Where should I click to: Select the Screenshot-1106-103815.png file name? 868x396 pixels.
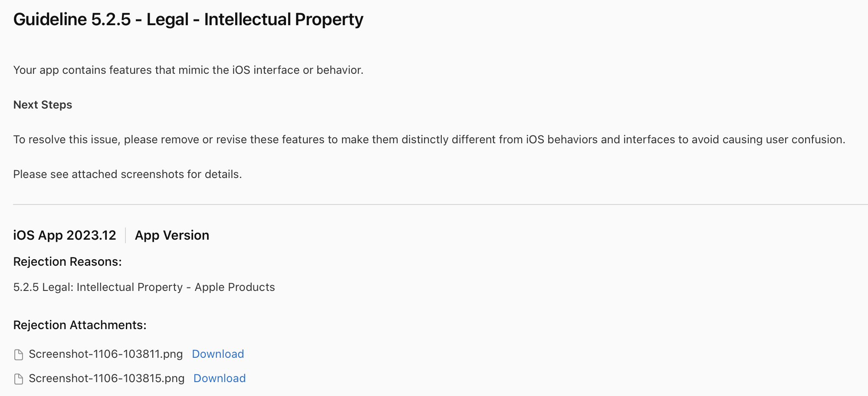pos(107,379)
